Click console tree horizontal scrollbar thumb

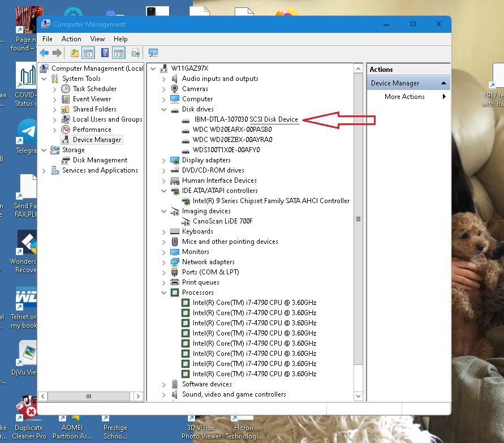click(x=89, y=397)
